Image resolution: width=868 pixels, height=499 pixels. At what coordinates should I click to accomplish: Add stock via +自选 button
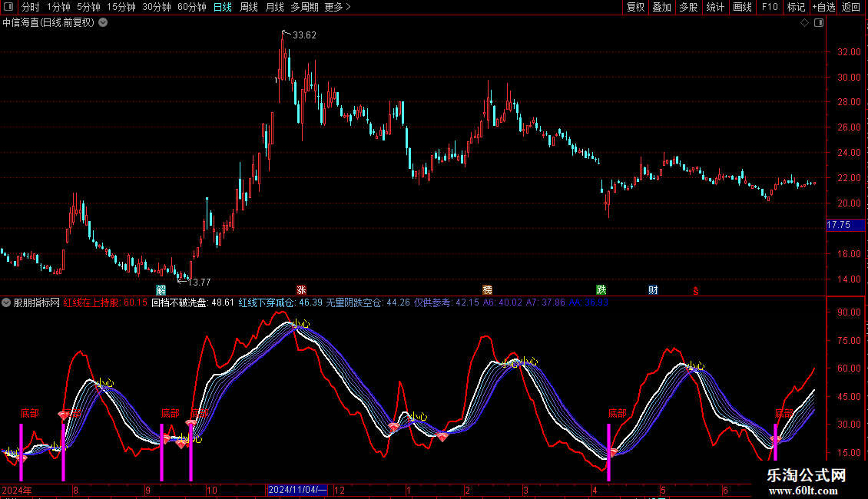823,7
